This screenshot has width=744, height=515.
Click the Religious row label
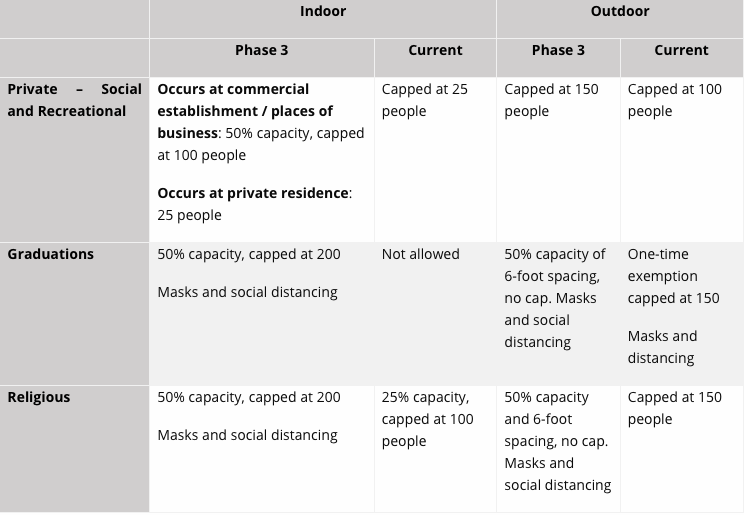pyautogui.click(x=39, y=397)
